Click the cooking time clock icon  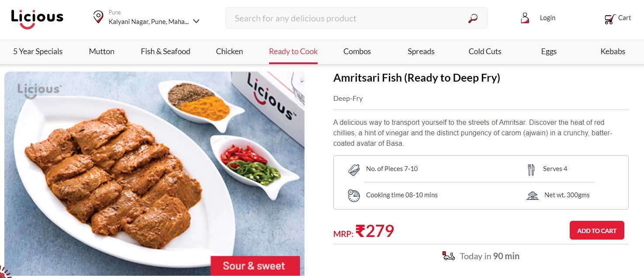click(354, 196)
